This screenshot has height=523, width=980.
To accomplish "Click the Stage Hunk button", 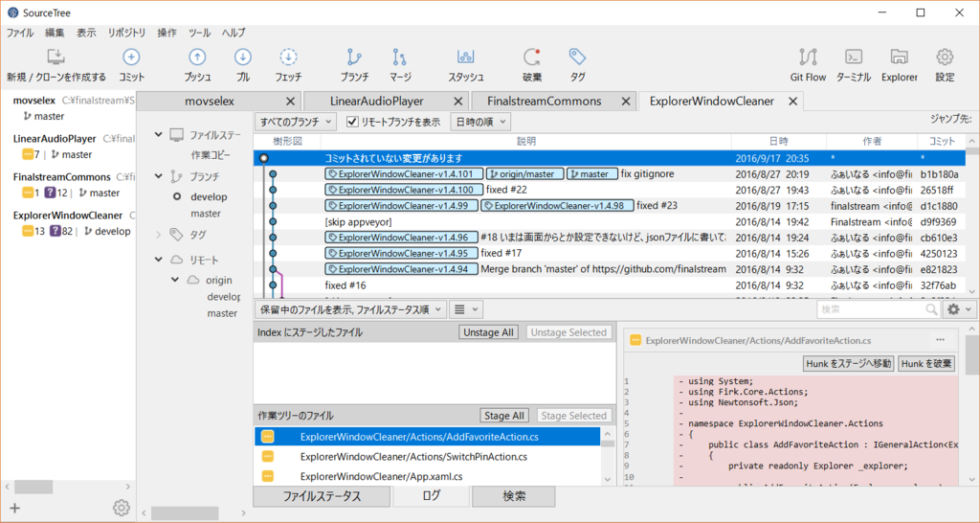I will pyautogui.click(x=848, y=363).
